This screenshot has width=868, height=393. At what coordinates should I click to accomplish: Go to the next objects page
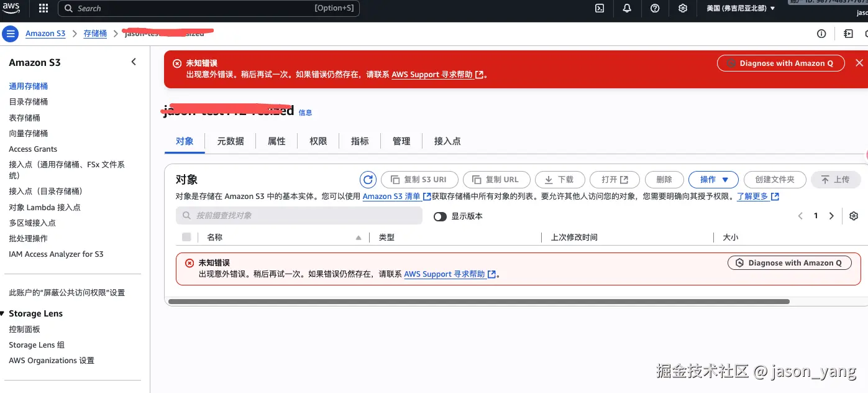[x=831, y=216]
